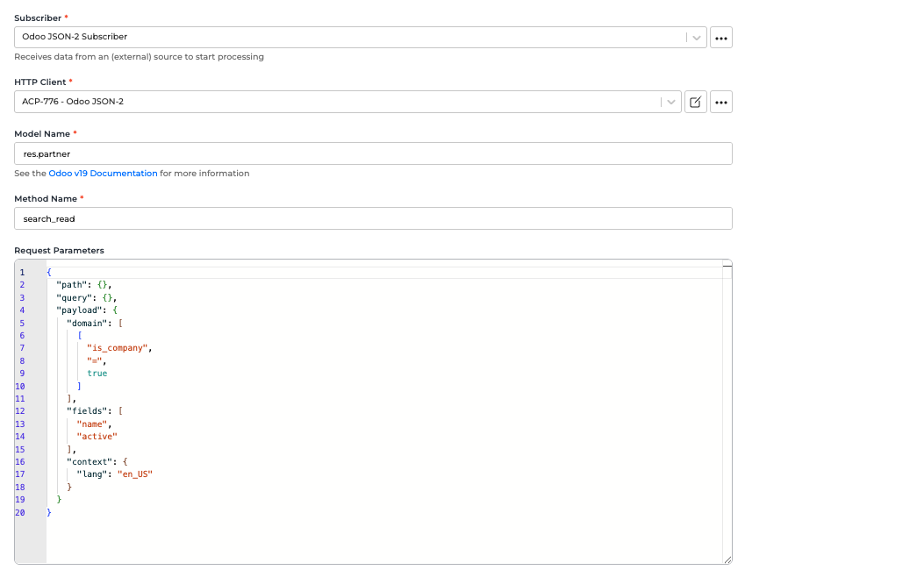The width and height of the screenshot is (924, 570).
Task: Select the Odoo JSON-2 Subscriber combo box
Action: coord(351,38)
